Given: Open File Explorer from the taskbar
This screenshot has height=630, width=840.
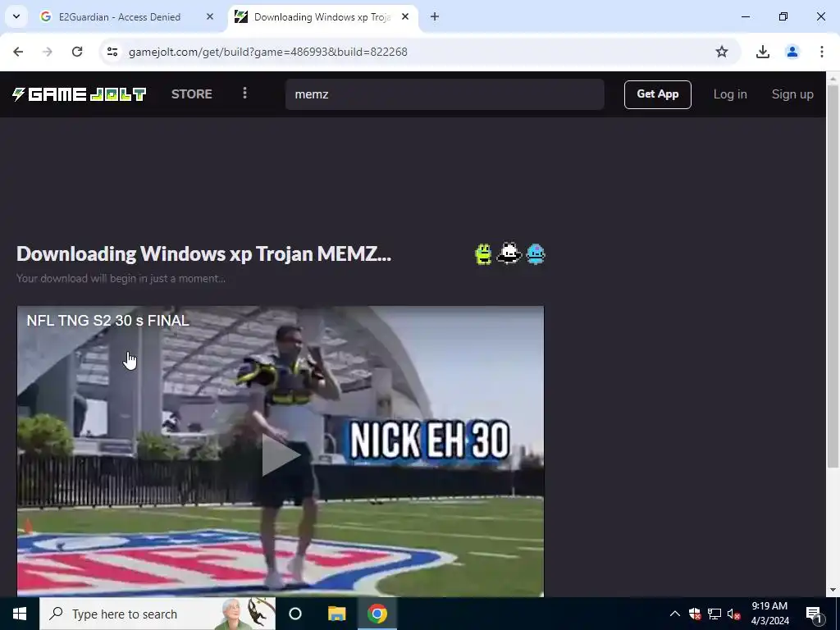Looking at the screenshot, I should point(337,614).
